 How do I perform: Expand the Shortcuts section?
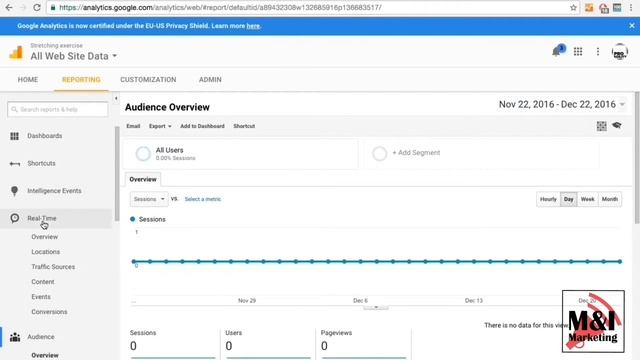(41, 163)
